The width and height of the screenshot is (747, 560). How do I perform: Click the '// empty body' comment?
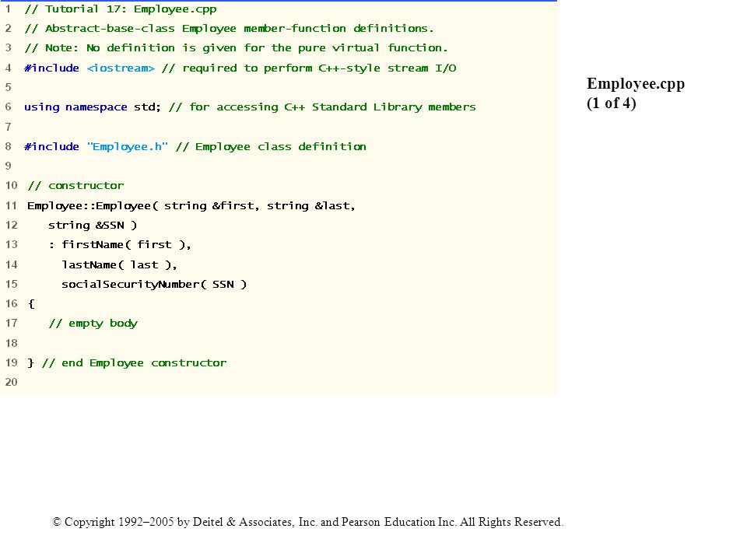pos(93,324)
